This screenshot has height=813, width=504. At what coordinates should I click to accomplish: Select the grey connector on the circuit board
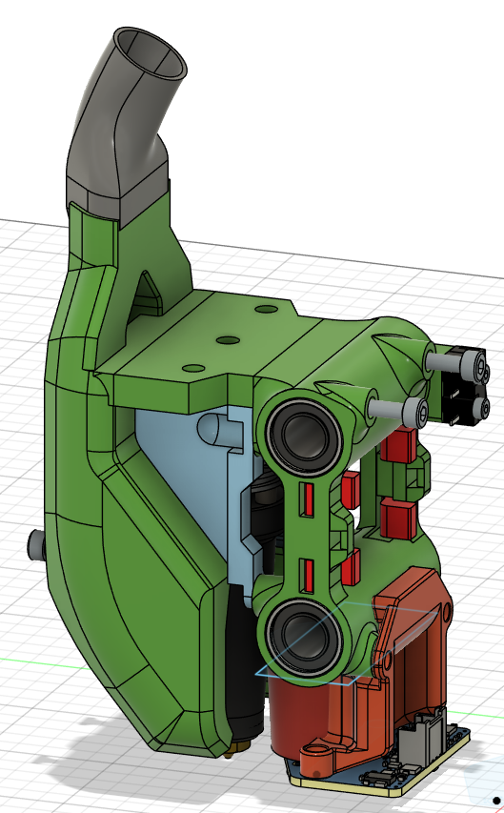[423, 739]
